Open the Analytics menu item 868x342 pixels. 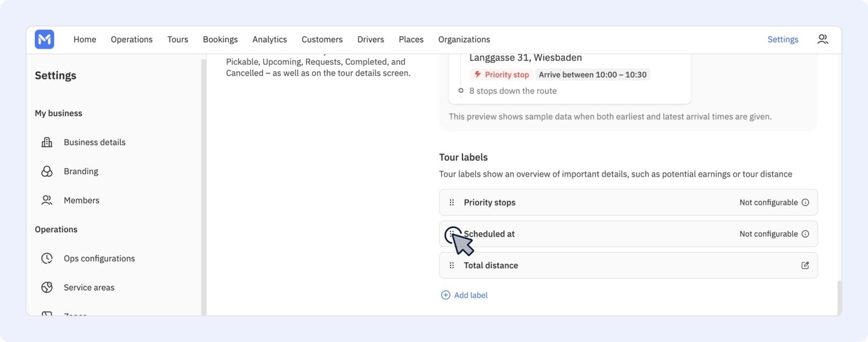(x=269, y=39)
